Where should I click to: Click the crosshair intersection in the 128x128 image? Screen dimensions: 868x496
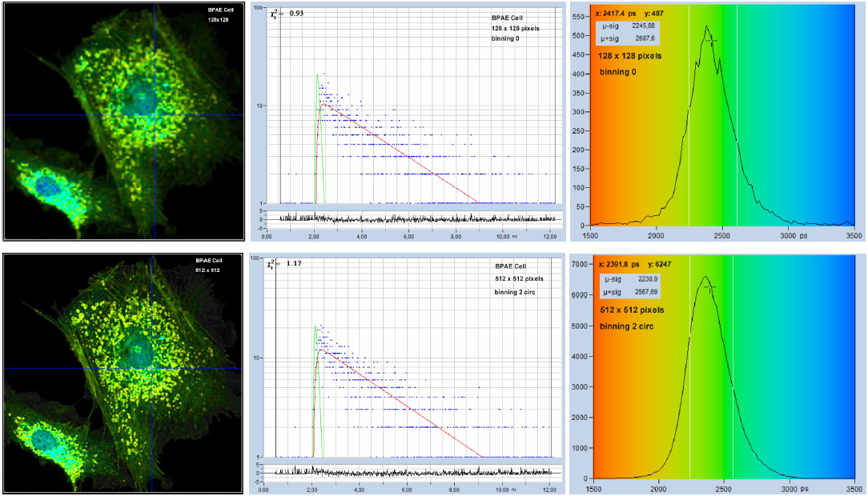click(x=153, y=116)
